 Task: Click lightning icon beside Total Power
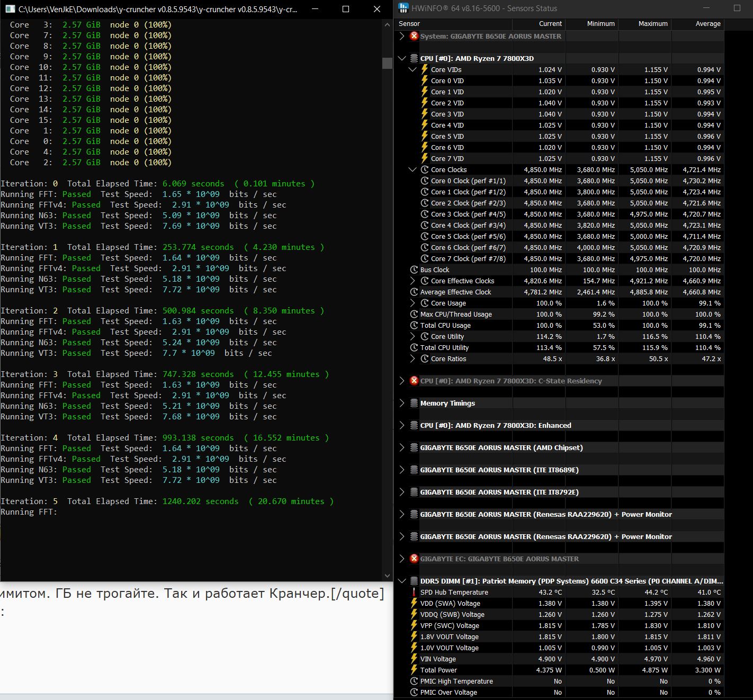click(414, 670)
